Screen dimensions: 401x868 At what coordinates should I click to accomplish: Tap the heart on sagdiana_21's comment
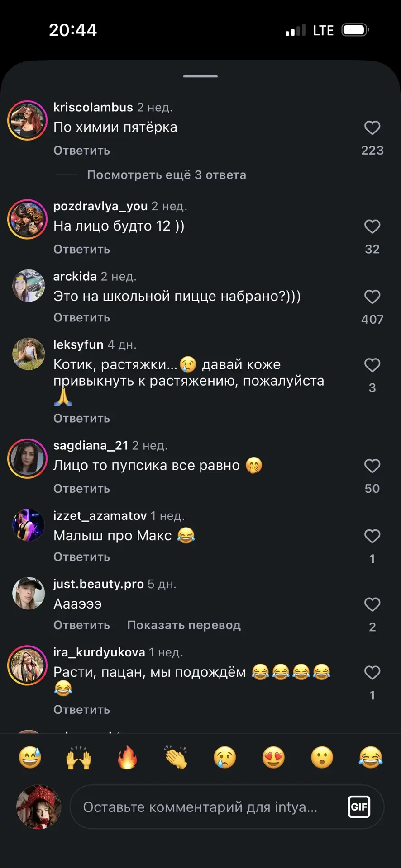pyautogui.click(x=372, y=466)
